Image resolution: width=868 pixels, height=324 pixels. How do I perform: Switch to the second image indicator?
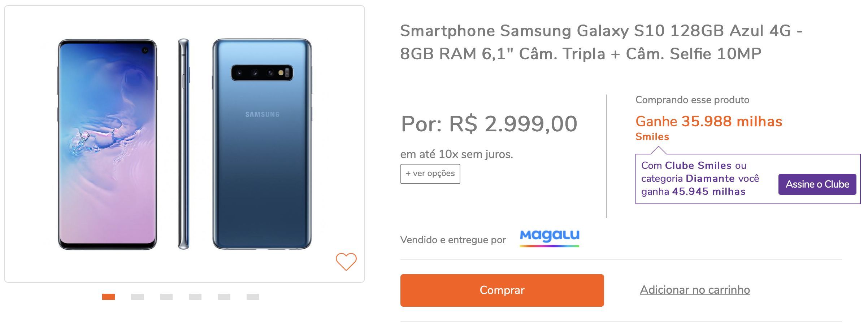(137, 297)
